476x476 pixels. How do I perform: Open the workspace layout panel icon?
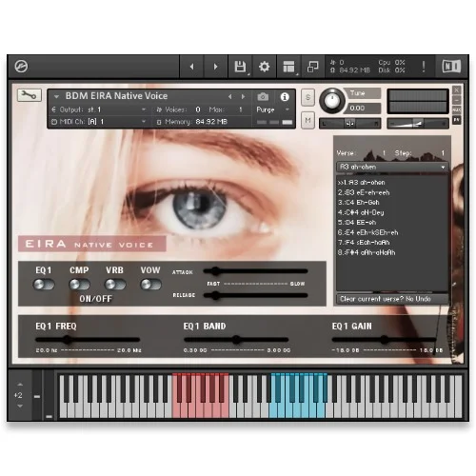[x=288, y=67]
